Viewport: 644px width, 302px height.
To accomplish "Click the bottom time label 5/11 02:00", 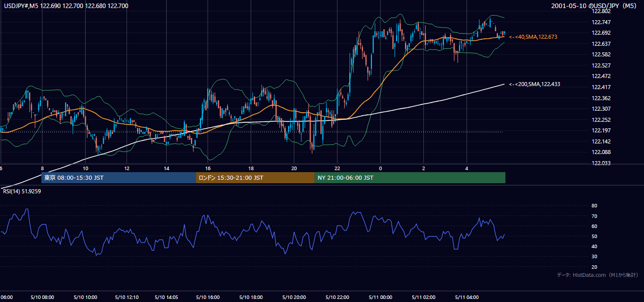I will click(424, 297).
